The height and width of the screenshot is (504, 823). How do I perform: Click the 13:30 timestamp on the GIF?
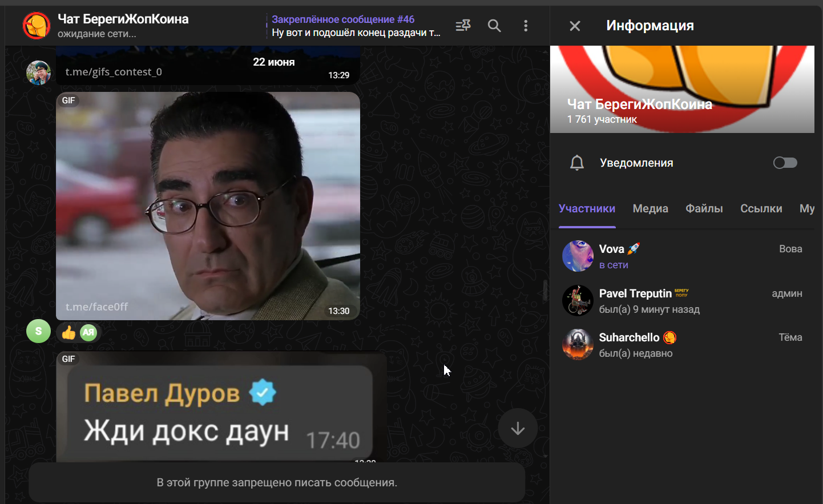click(x=338, y=311)
